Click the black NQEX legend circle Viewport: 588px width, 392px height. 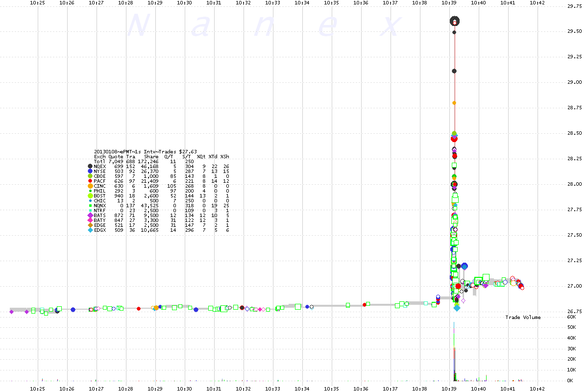click(x=90, y=167)
